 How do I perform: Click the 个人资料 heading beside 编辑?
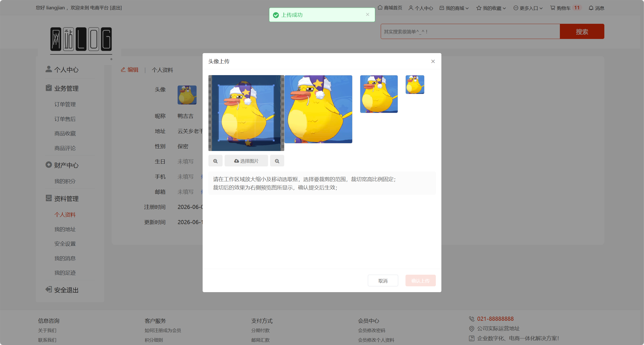coord(162,70)
